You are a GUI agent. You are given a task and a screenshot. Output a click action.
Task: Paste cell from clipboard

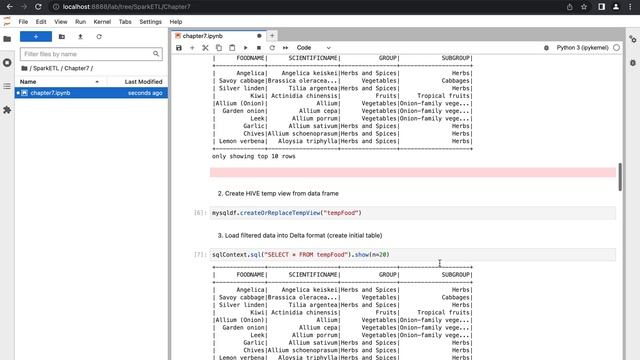pyautogui.click(x=232, y=48)
